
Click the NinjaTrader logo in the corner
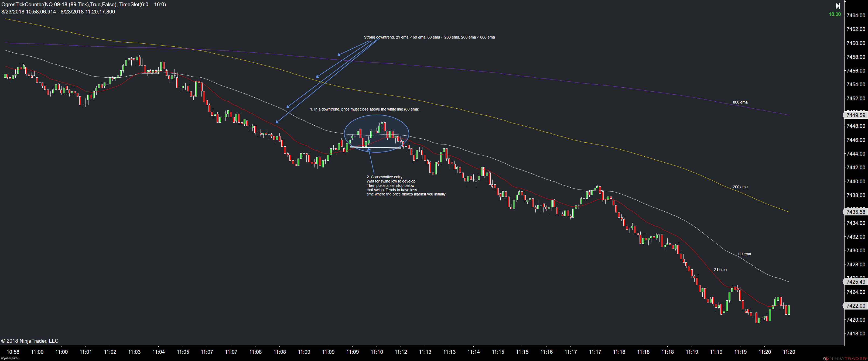click(x=845, y=358)
